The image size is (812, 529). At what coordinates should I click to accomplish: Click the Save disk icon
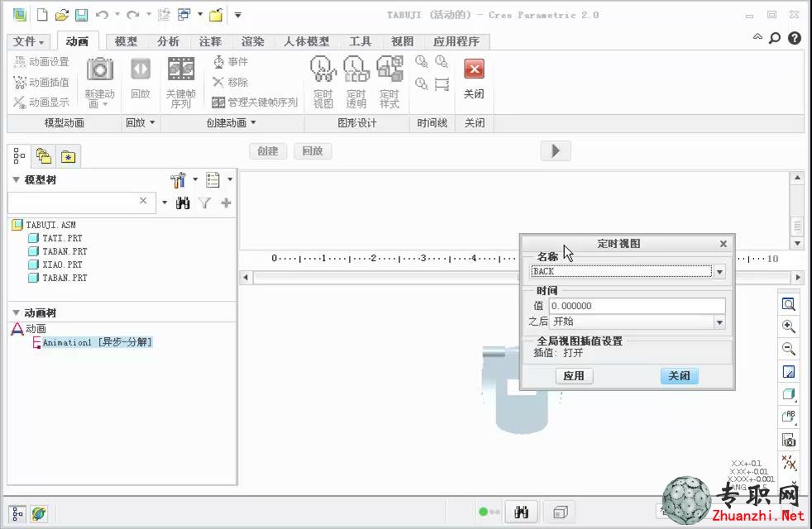point(81,15)
